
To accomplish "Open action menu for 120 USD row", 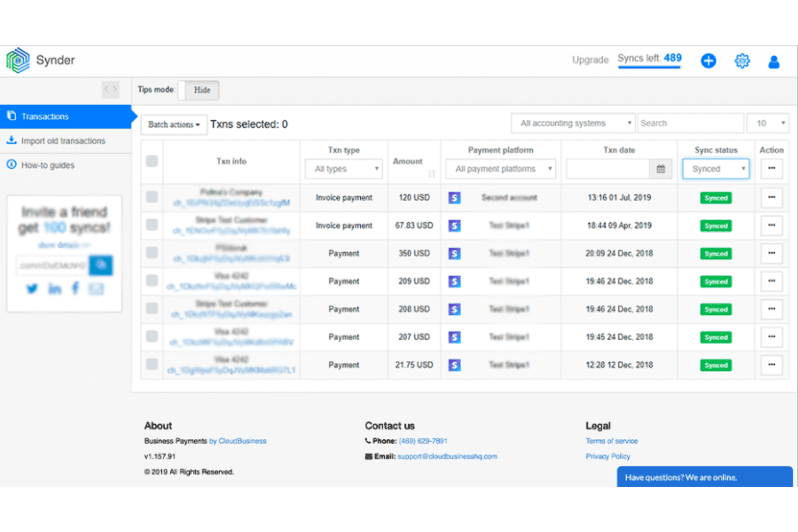I will 772,197.
